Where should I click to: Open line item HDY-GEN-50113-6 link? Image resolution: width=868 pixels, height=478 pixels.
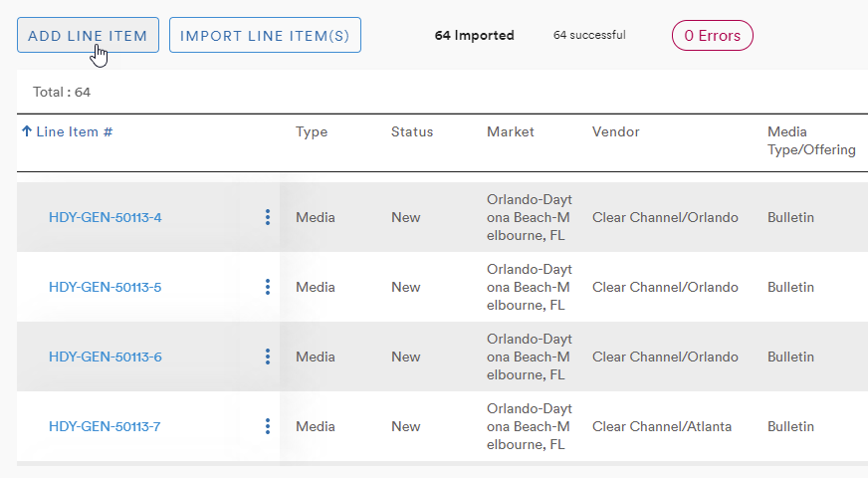pos(106,357)
